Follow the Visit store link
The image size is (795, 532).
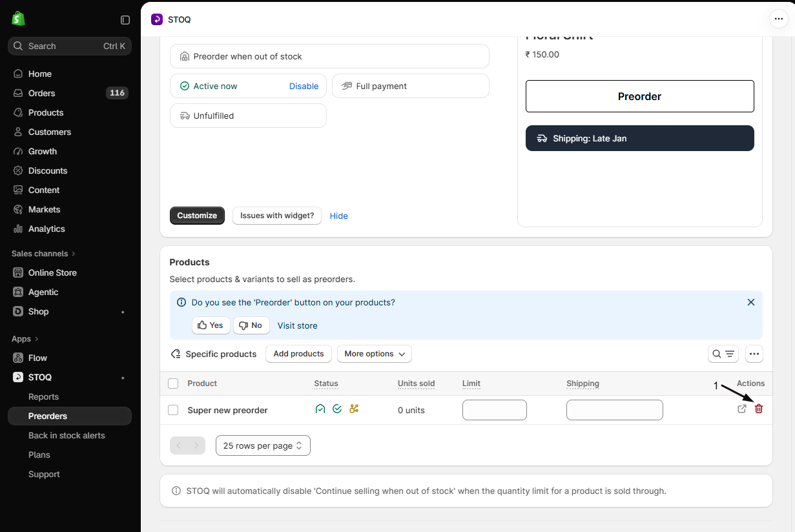click(x=297, y=325)
